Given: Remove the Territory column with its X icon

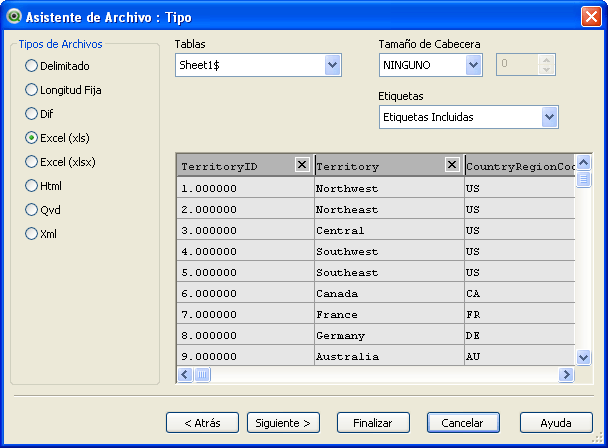Looking at the screenshot, I should 452,165.
